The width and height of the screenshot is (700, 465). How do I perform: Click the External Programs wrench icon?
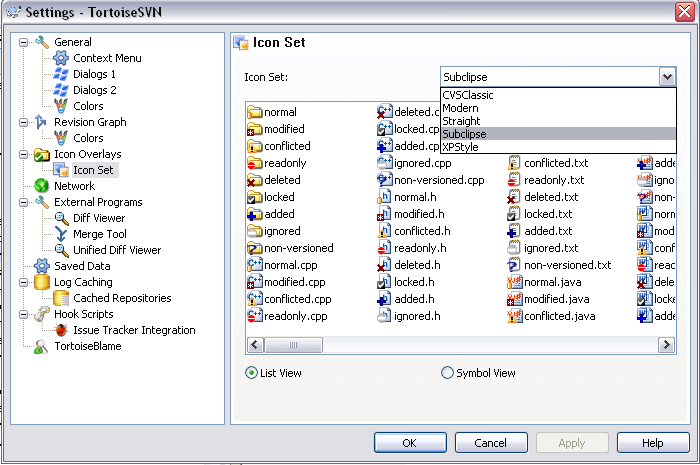pyautogui.click(x=42, y=202)
